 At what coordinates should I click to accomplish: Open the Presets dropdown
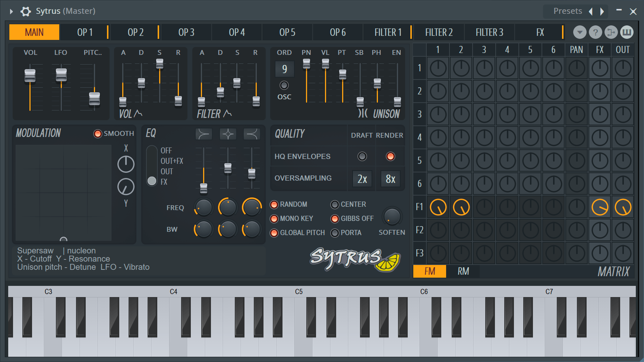click(567, 11)
